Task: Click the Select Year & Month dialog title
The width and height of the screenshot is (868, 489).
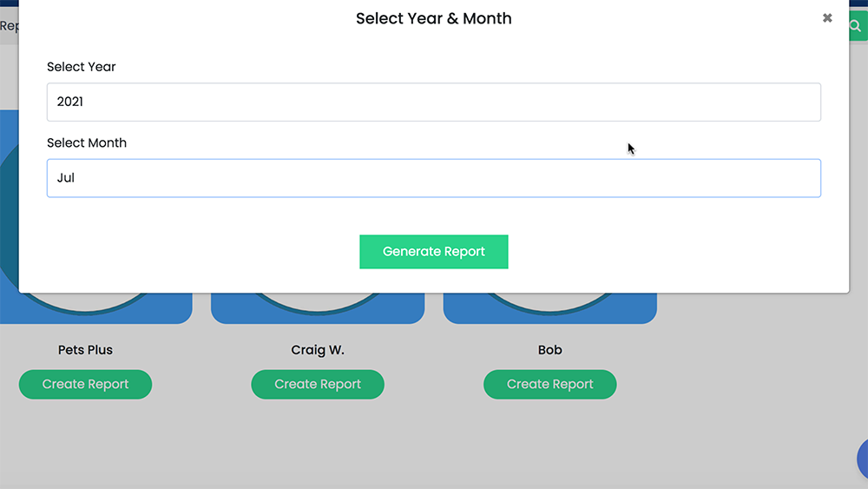Action: pyautogui.click(x=433, y=18)
